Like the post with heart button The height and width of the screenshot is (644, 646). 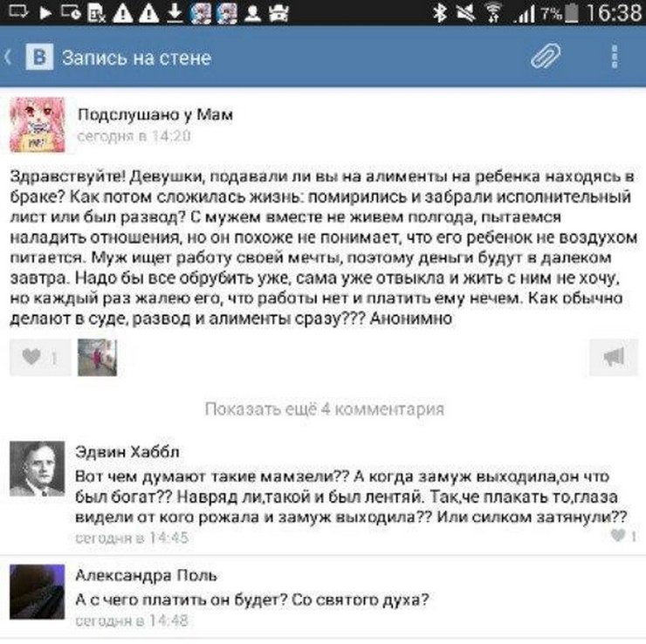(x=40, y=358)
